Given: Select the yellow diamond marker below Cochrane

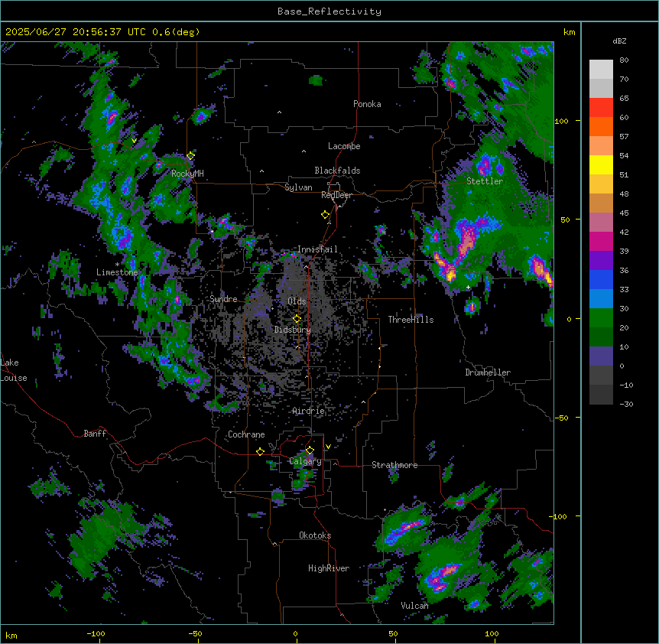Looking at the screenshot, I should click(260, 451).
